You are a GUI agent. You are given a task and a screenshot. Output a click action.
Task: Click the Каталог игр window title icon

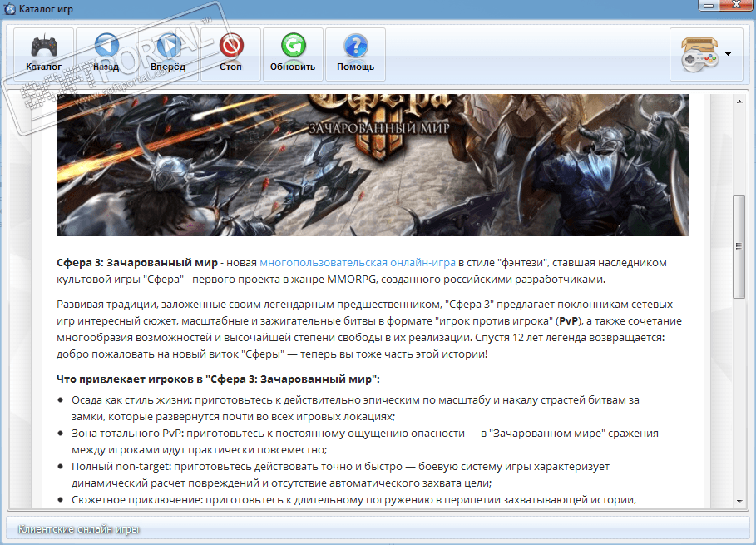point(10,8)
